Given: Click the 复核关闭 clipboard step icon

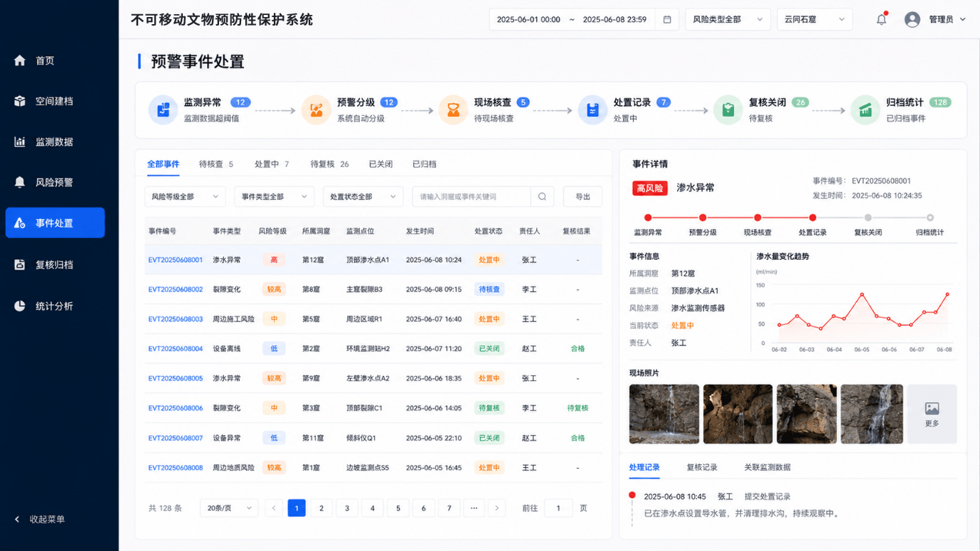Looking at the screenshot, I should click(x=728, y=110).
